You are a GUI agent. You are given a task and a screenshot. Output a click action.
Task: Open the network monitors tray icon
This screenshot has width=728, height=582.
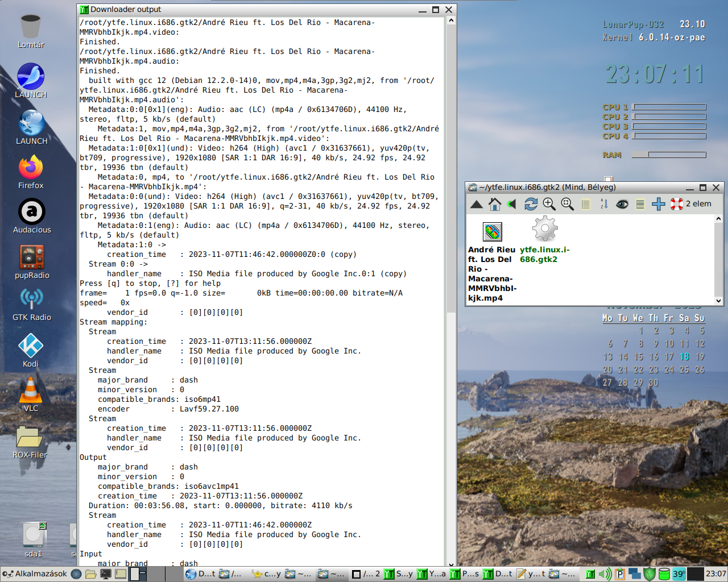click(x=635, y=574)
